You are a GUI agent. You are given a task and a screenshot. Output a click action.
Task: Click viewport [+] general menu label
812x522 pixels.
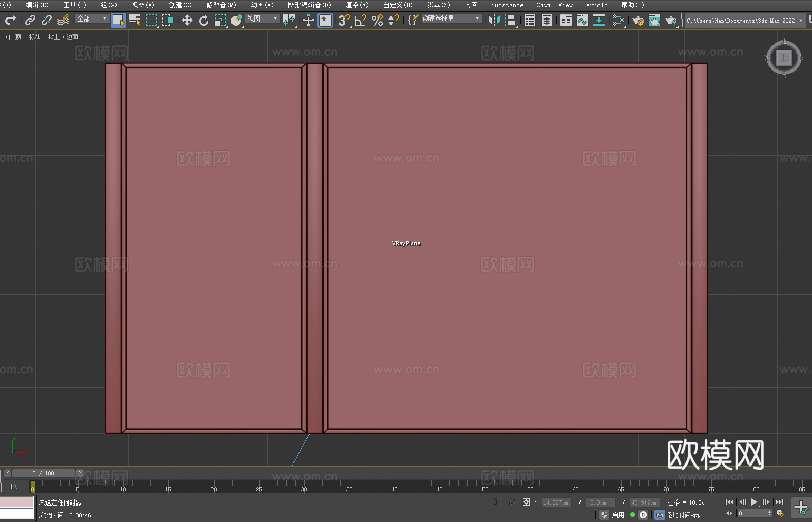[x=6, y=37]
